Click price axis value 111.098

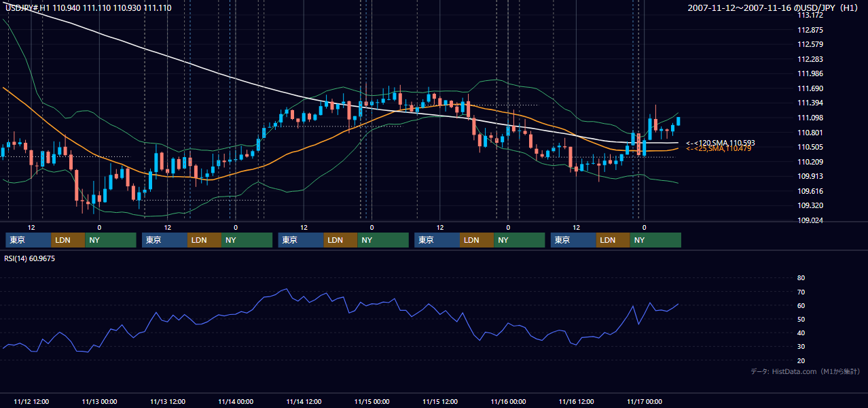(810, 118)
